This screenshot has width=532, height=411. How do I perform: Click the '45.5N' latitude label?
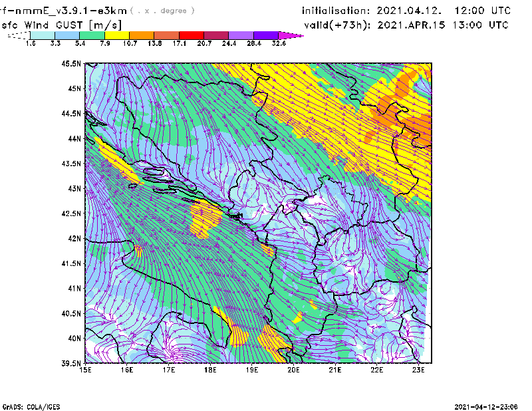[x=71, y=63]
